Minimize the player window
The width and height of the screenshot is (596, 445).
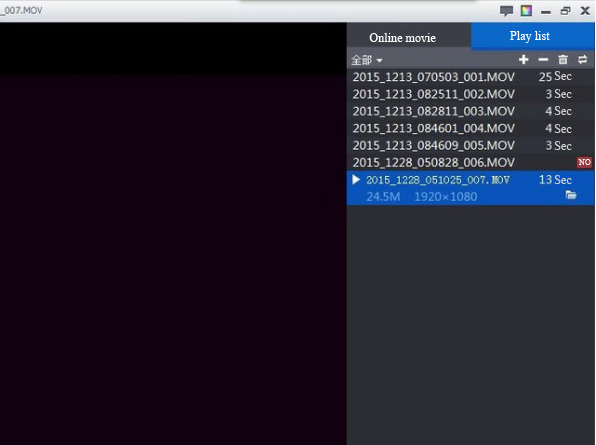coord(546,12)
